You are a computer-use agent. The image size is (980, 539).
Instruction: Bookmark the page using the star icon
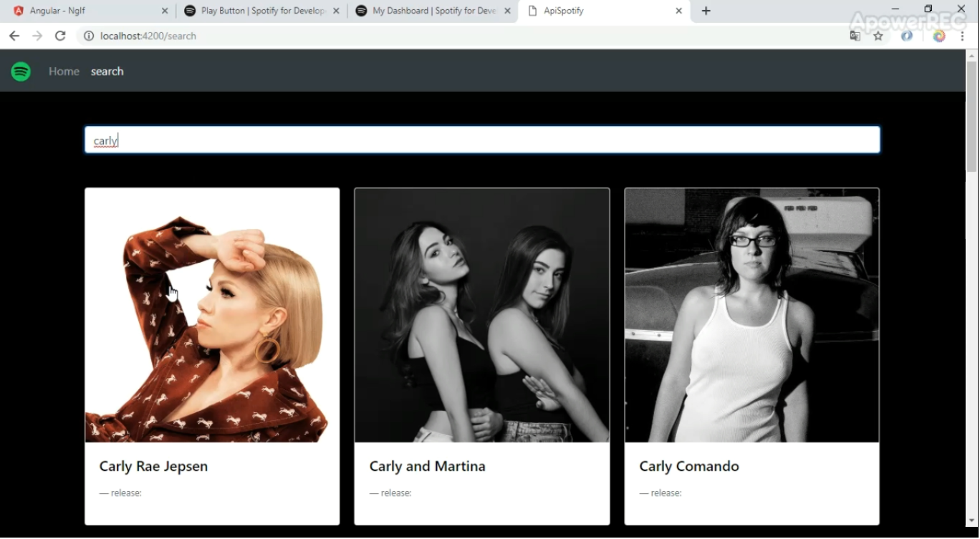[x=878, y=36]
